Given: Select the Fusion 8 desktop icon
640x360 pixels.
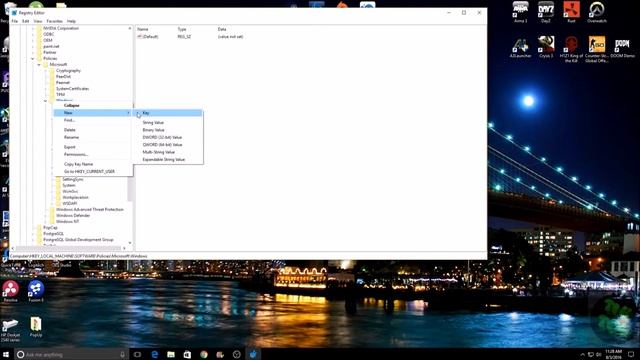Looking at the screenshot, I should click(36, 291).
